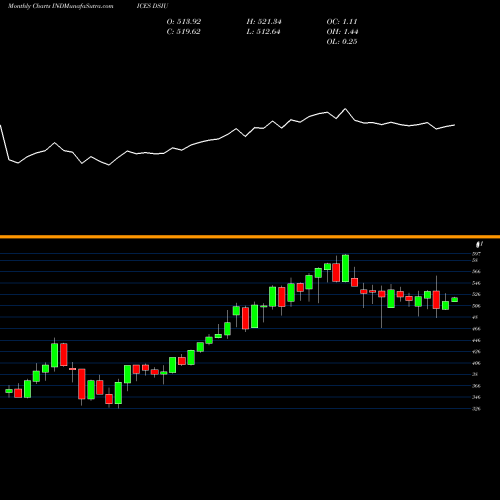Viewport: 500px width, 500px height.
Task: Click the last green candlestick on the right
Action: click(455, 300)
